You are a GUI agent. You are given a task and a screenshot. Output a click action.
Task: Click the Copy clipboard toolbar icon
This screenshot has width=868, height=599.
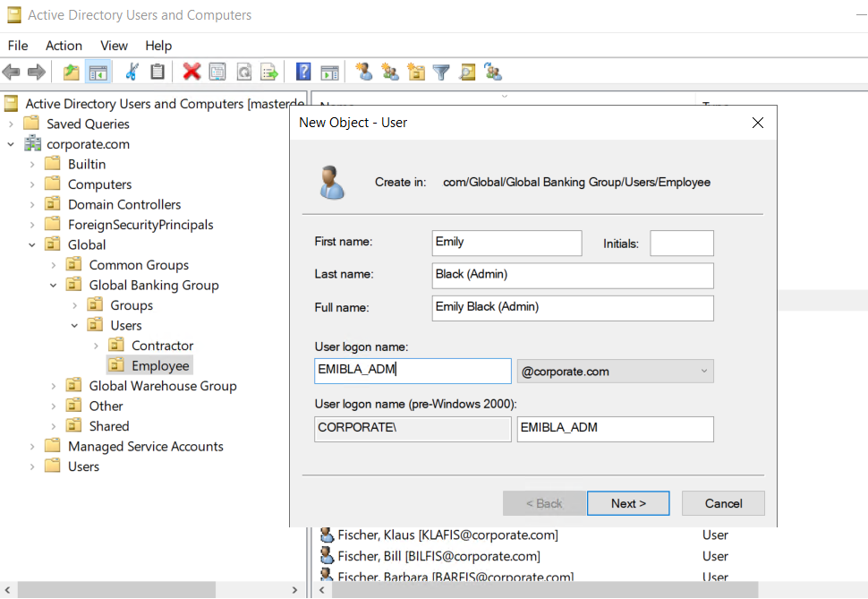(157, 72)
